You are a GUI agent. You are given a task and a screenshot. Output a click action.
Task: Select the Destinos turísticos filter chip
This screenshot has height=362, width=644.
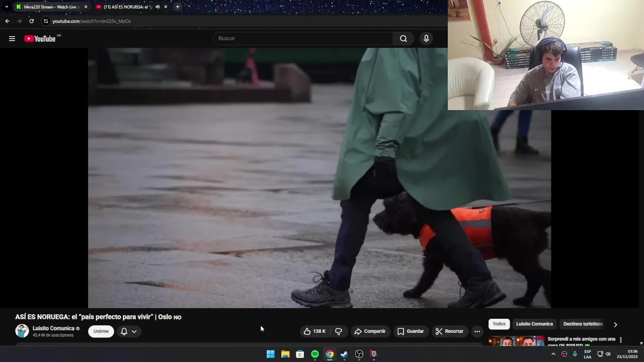583,324
